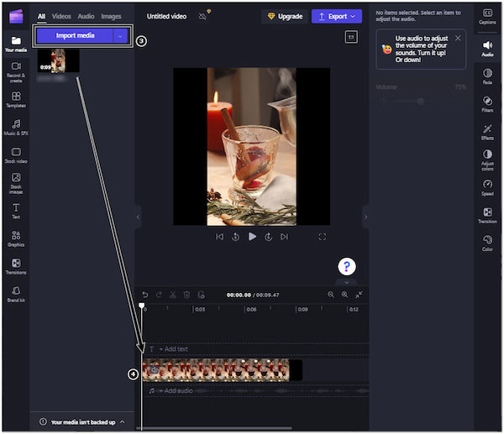Open the Color properties tab
Viewport: 504px width, 434px height.
coord(487,243)
